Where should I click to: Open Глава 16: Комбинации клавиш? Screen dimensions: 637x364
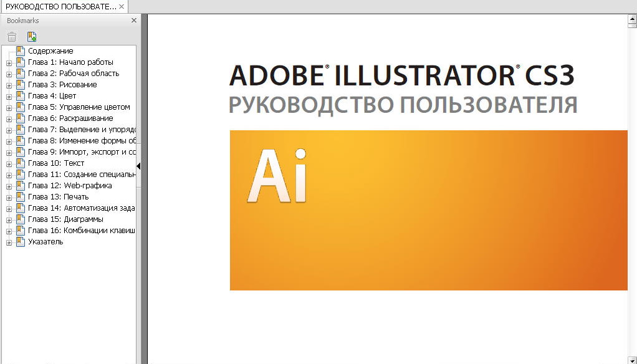pyautogui.click(x=81, y=231)
